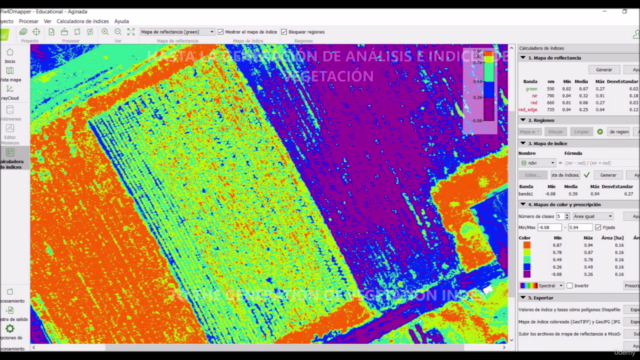The width and height of the screenshot is (640, 360).
Task: Click the third Procesar toolbar icon
Action: click(77, 32)
